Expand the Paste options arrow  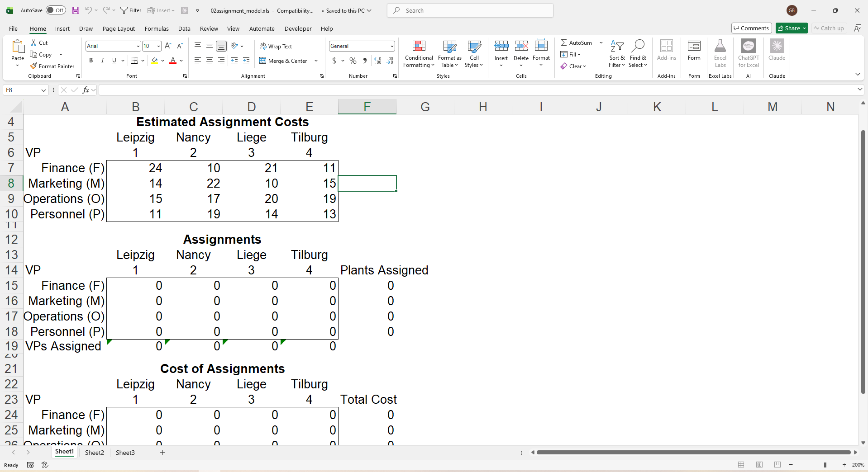pos(18,66)
